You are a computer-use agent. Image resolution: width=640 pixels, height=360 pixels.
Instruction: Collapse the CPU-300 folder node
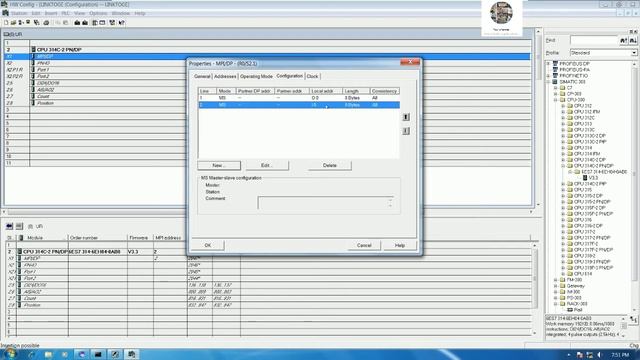(556, 100)
